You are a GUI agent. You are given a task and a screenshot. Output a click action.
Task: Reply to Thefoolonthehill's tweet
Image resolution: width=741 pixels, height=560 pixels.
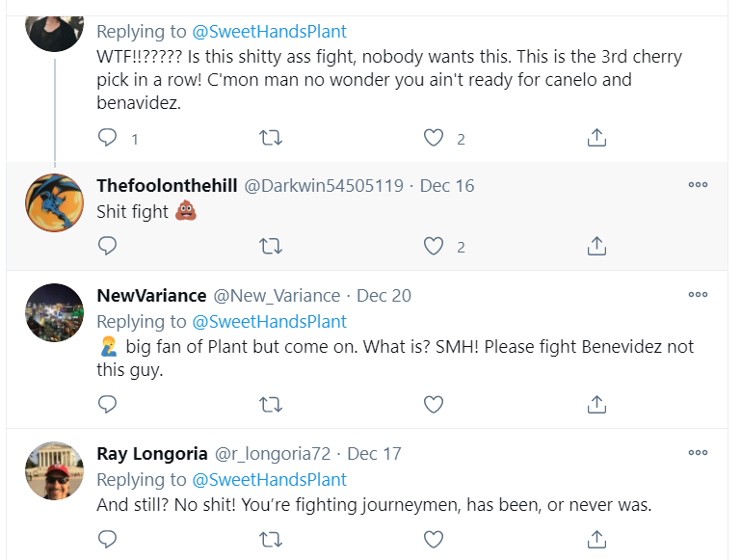pyautogui.click(x=108, y=246)
